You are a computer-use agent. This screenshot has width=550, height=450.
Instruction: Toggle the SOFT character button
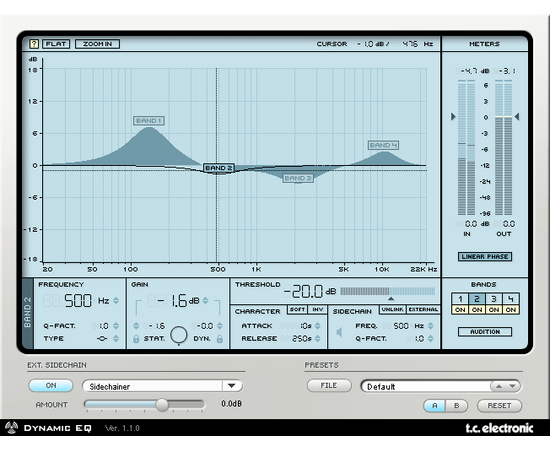[x=297, y=309]
